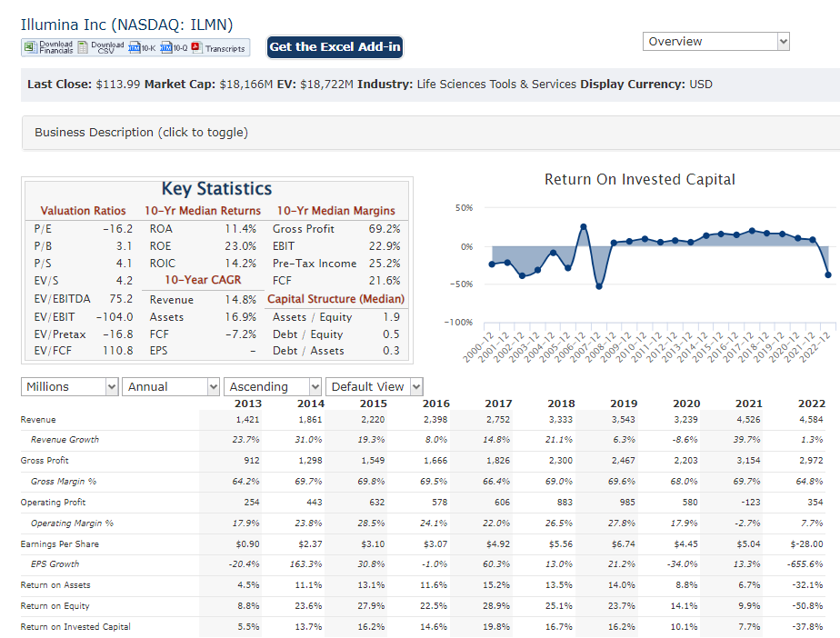Click the Return On Invested Capital chart title
The width and height of the screenshot is (840, 638).
pyautogui.click(x=640, y=179)
